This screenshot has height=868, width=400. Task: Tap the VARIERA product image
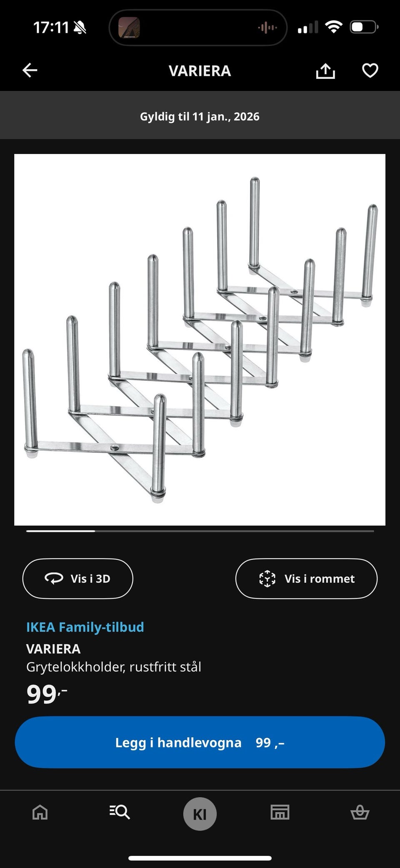pyautogui.click(x=200, y=340)
